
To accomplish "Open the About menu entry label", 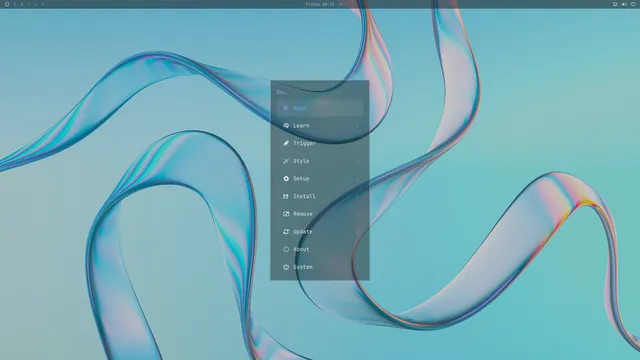I will 301,249.
